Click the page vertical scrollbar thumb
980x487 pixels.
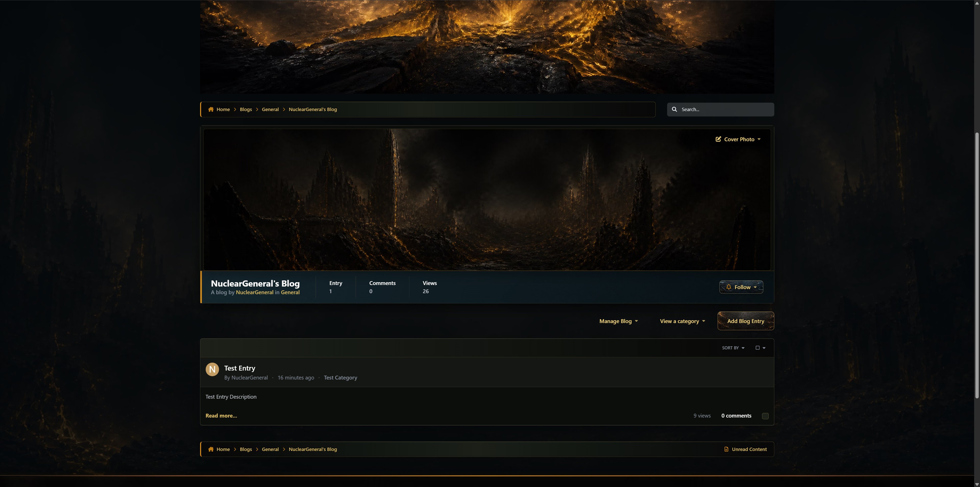(977, 265)
